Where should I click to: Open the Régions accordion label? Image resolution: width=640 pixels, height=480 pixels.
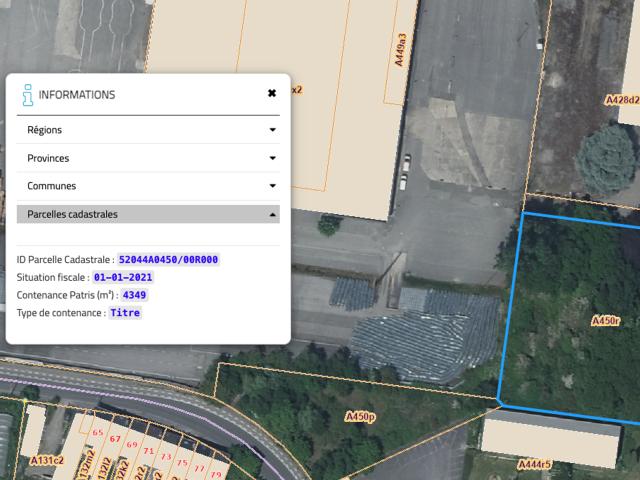tap(45, 130)
